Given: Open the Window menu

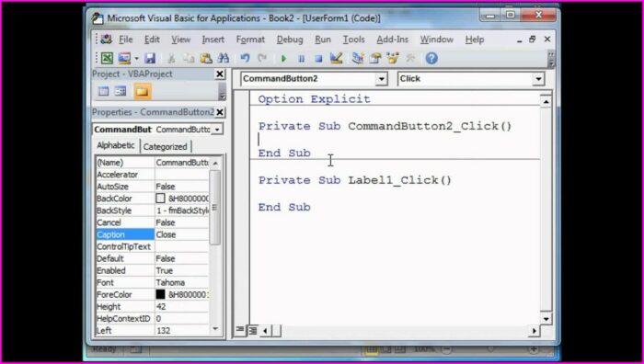Looking at the screenshot, I should click(437, 40).
